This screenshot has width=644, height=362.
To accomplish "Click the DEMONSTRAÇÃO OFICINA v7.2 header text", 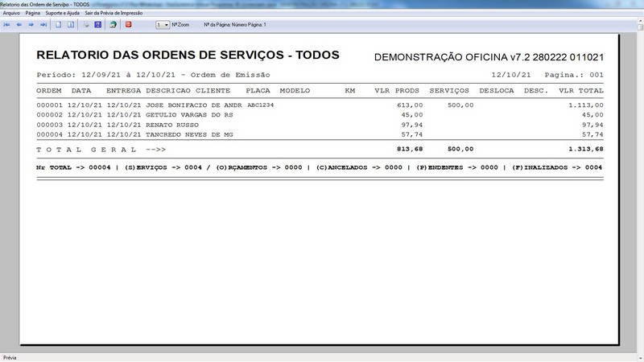I will pyautogui.click(x=489, y=57).
